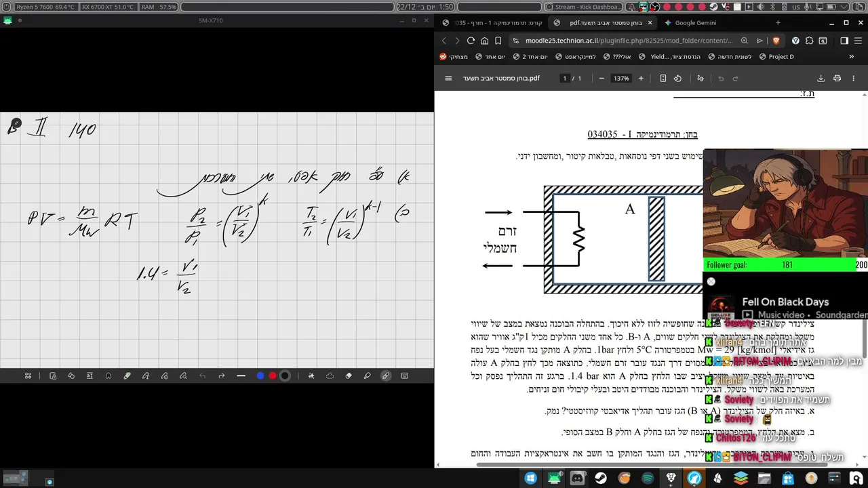Open Steam from the taskbar
This screenshot has width=868, height=488.
tap(601, 479)
